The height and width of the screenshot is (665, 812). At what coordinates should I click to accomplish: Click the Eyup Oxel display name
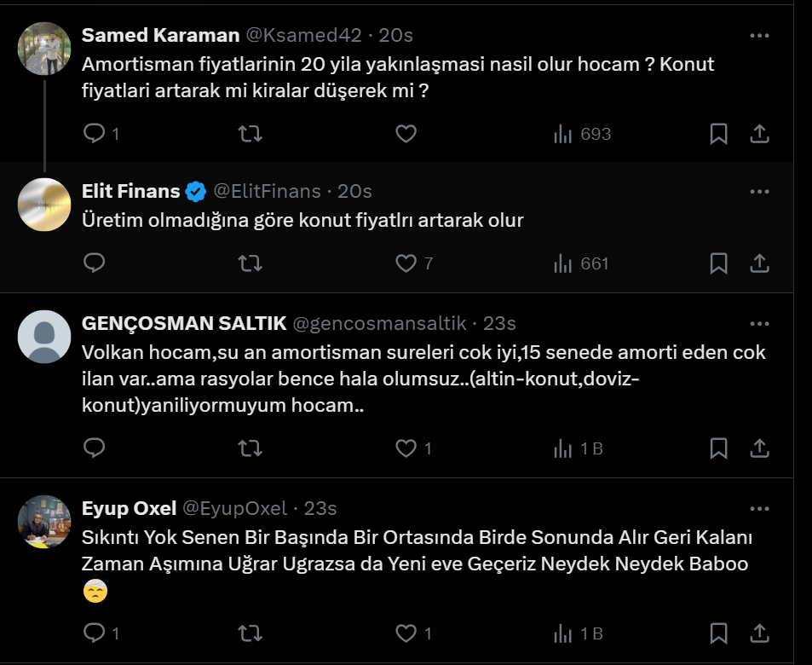click(129, 508)
